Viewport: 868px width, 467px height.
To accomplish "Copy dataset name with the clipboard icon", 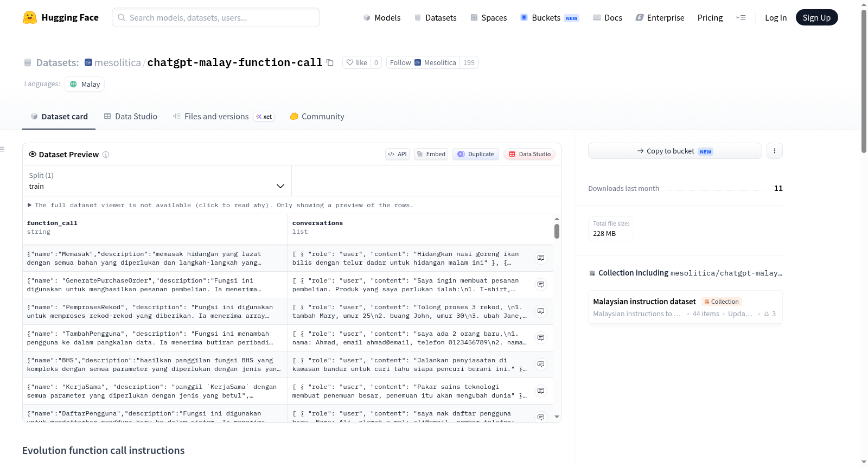I will [330, 62].
